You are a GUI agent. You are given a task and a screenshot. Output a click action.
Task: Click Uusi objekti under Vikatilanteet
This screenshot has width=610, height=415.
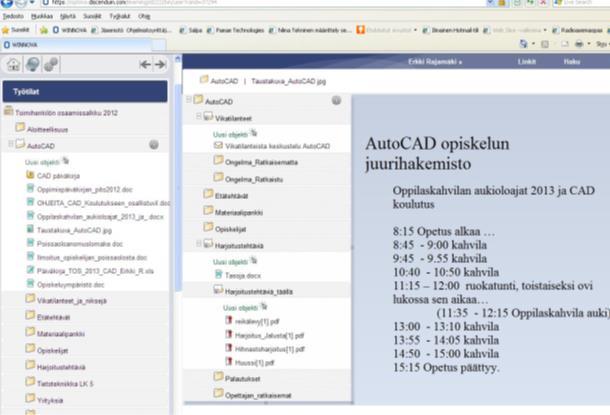pyautogui.click(x=230, y=135)
